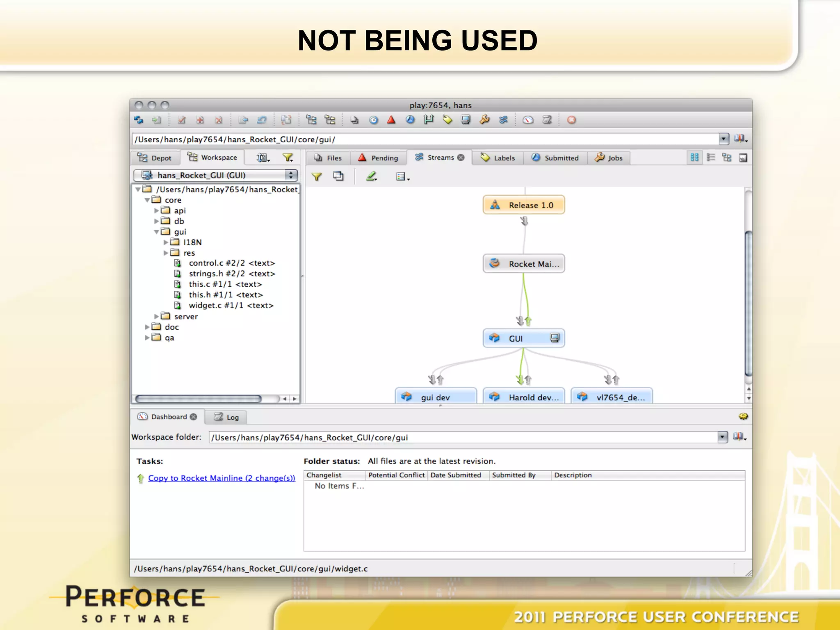The image size is (840, 630).
Task: Switch to the tree view mode button
Action: [727, 157]
